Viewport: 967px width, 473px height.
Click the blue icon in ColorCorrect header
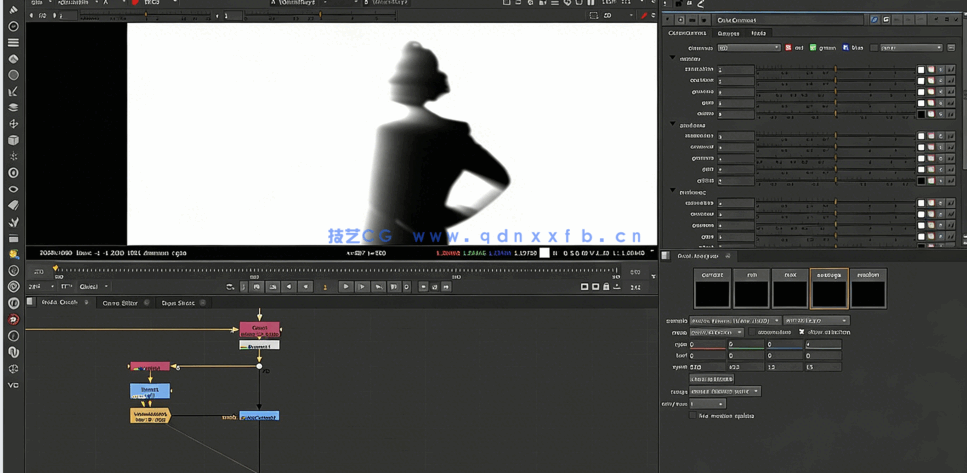click(873, 20)
